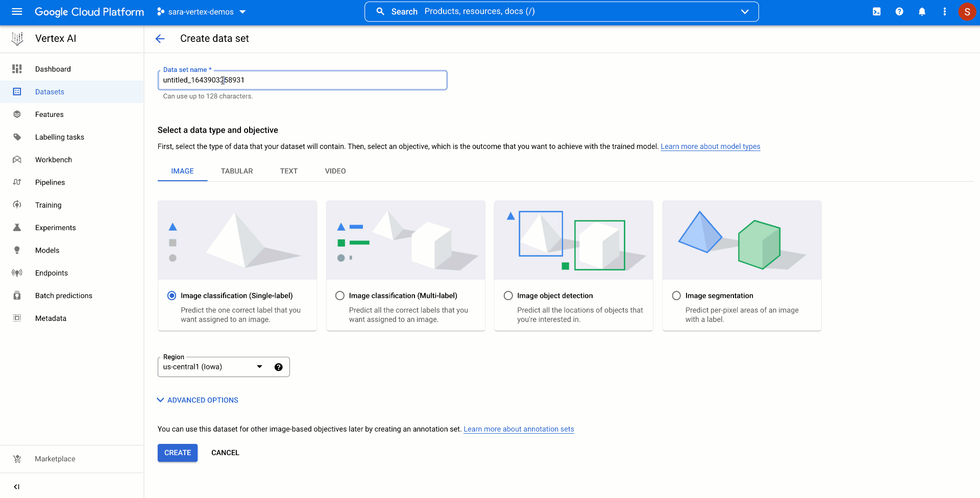Collapse the navigation sidebar
This screenshot has height=498, width=980.
(17, 486)
